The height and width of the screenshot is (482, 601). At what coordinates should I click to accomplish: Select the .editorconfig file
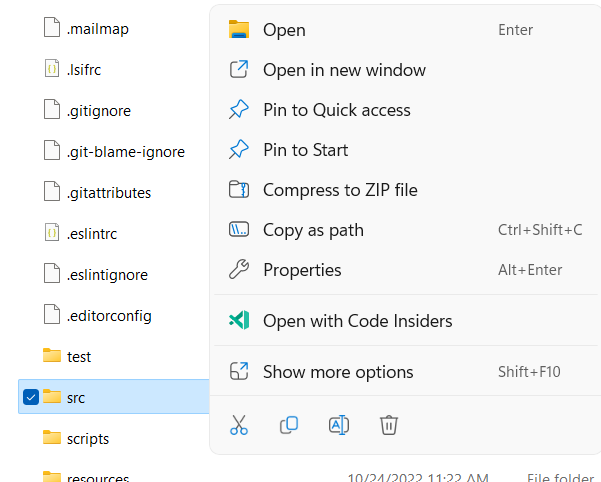click(x=108, y=315)
